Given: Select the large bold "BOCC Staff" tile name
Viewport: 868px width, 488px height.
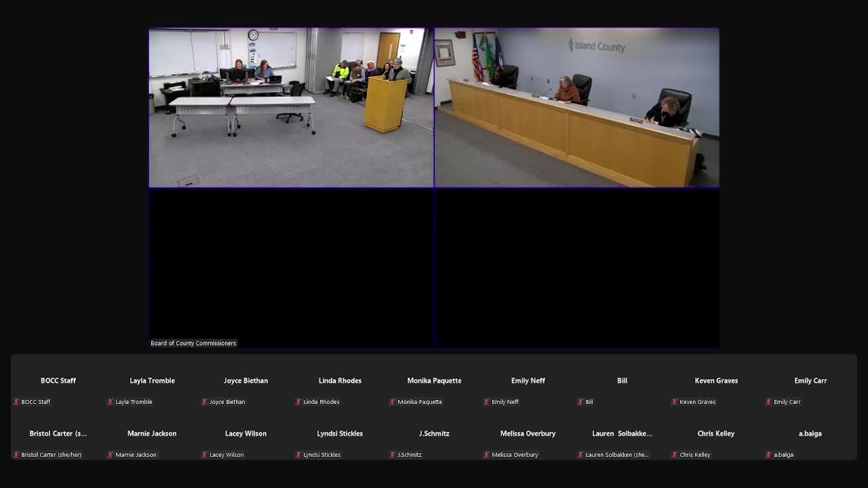Looking at the screenshot, I should [58, 381].
